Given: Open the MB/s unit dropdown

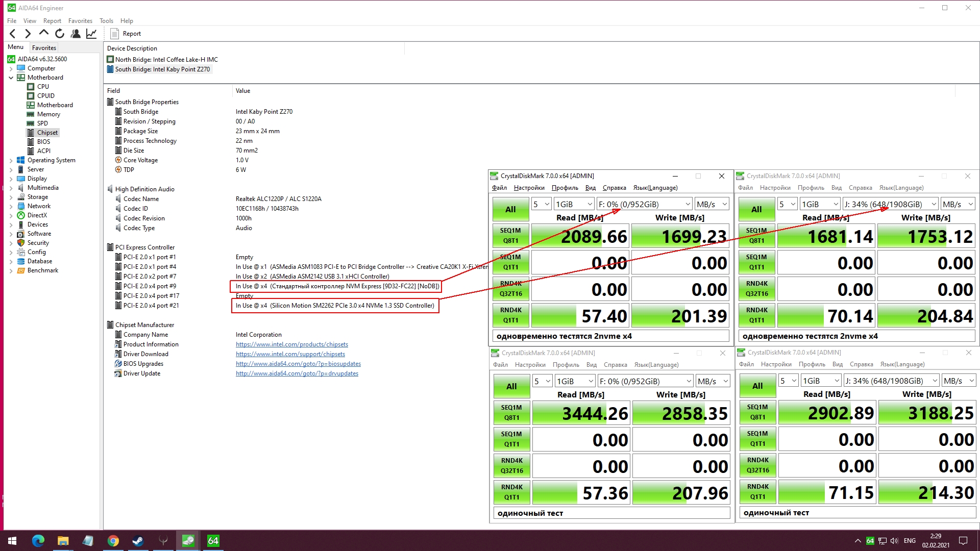Looking at the screenshot, I should point(712,205).
